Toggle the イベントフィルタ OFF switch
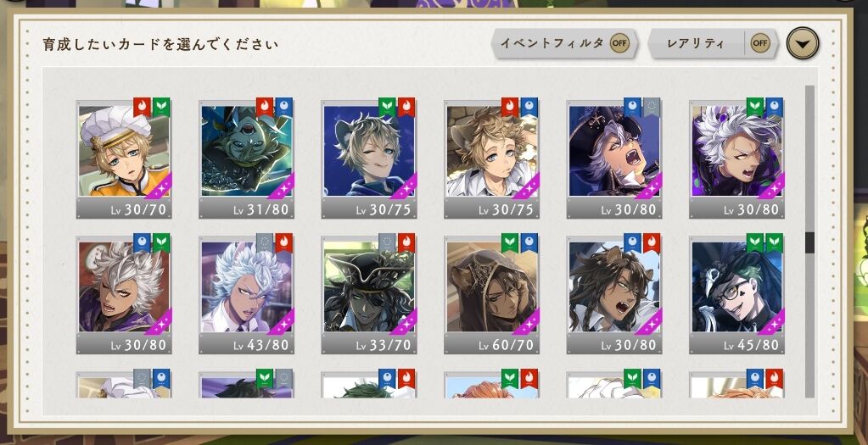This screenshot has height=445, width=868. click(x=619, y=43)
